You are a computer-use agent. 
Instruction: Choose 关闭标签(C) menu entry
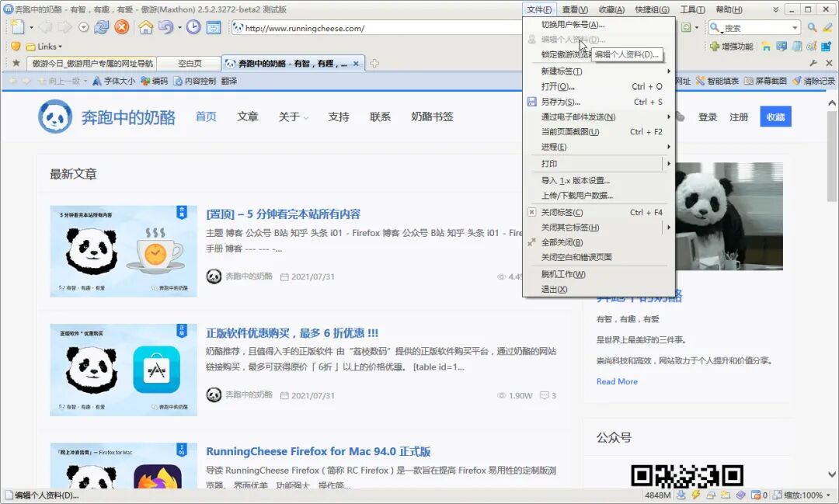(598, 213)
